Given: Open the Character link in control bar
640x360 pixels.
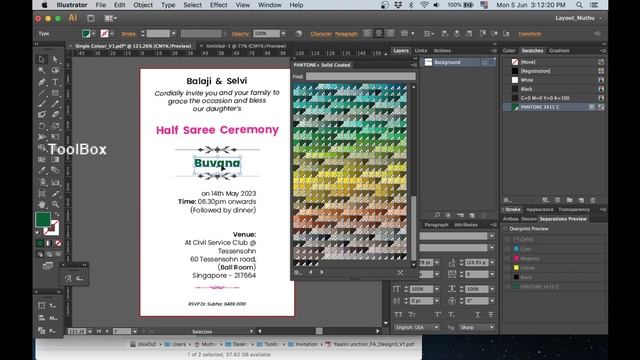Looking at the screenshot, I should 321,34.
